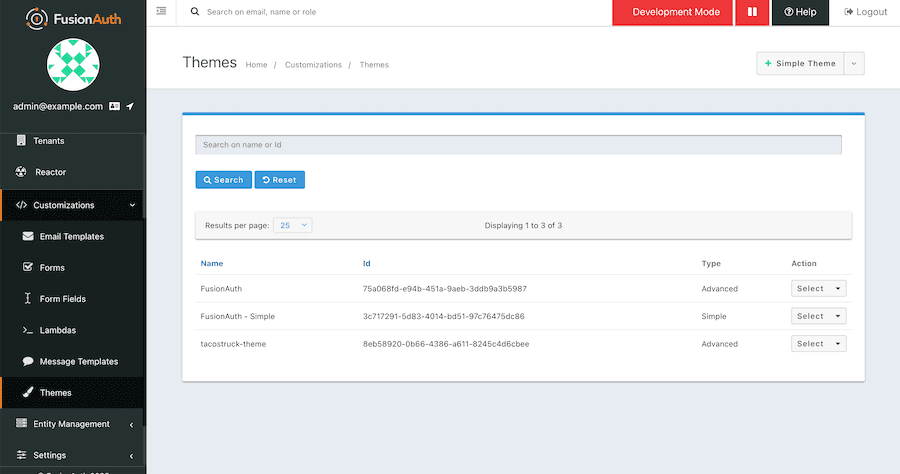Click the Reactor radiation icon in the sidebar
The height and width of the screenshot is (474, 900).
click(21, 172)
